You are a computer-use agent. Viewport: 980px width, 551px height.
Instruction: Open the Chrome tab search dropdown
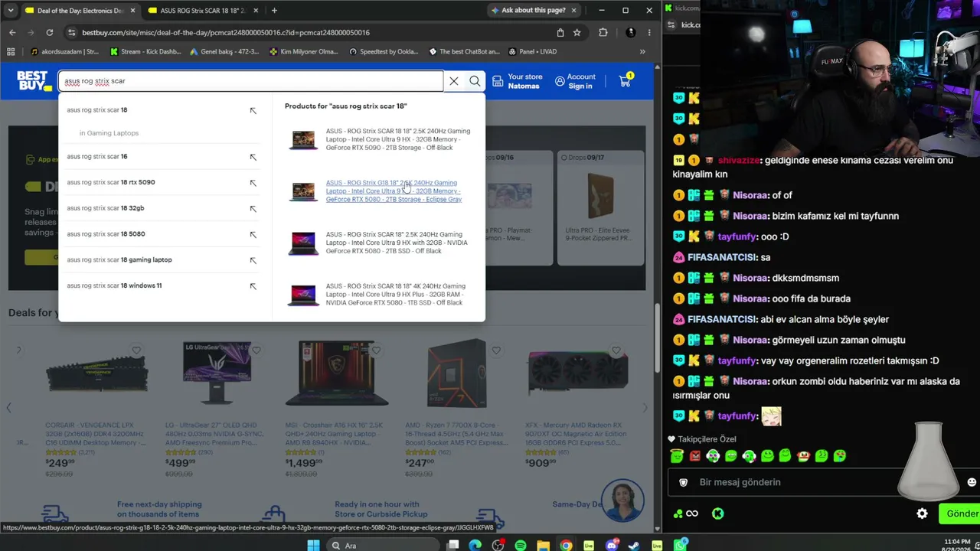pyautogui.click(x=10, y=10)
